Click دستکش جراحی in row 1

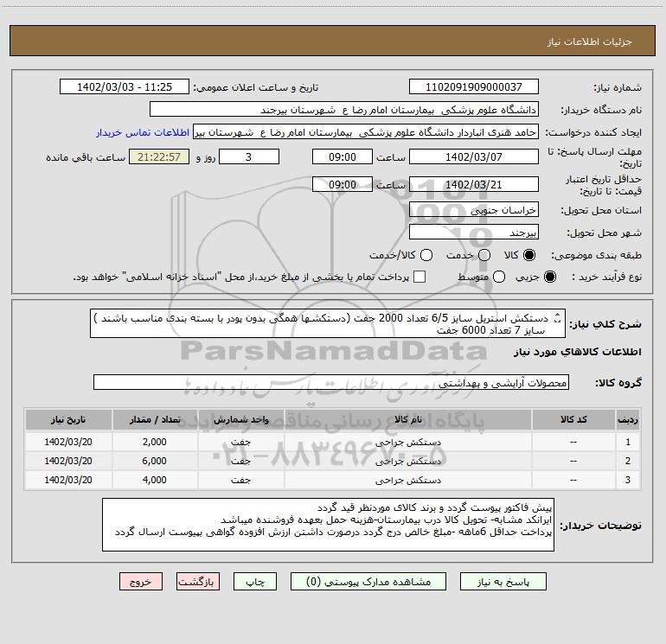407,443
